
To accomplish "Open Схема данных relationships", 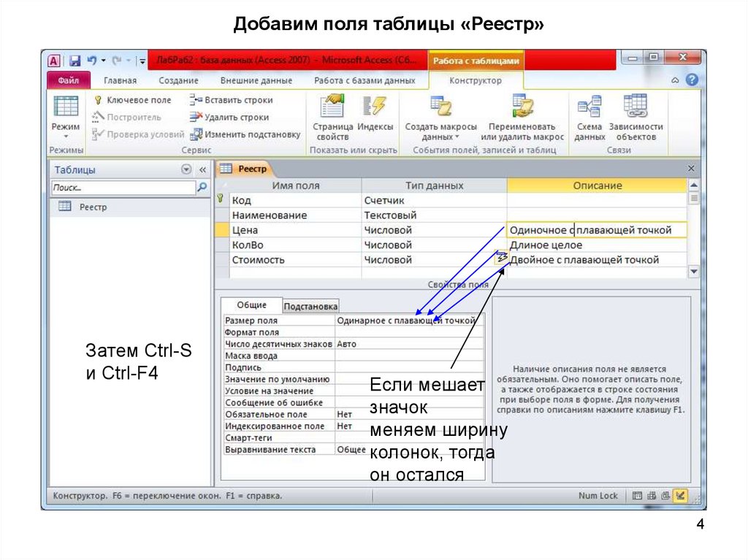I will 589,118.
